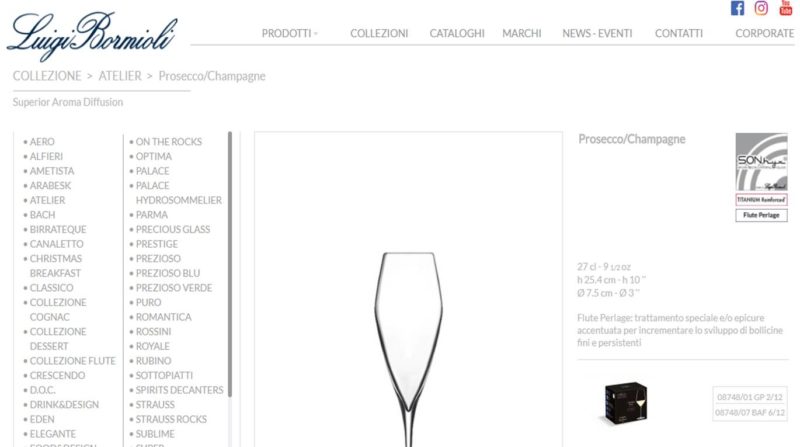Click the SON.hyx badge icon
This screenshot has width=800, height=447.
pyautogui.click(x=761, y=162)
